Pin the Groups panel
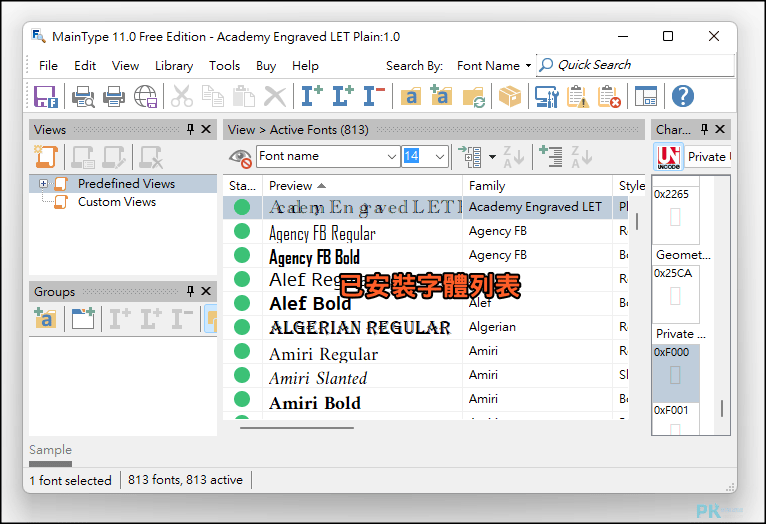The width and height of the screenshot is (766, 524). 191,292
